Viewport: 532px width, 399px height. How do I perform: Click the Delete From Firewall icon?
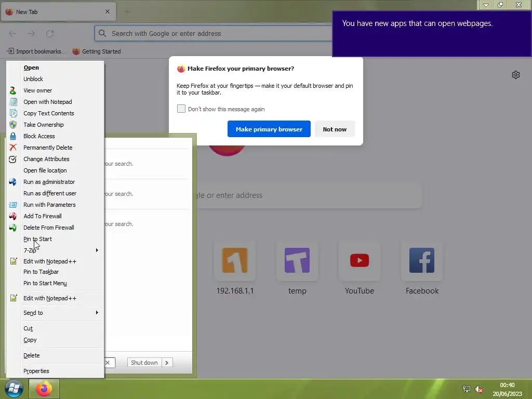tap(13, 228)
